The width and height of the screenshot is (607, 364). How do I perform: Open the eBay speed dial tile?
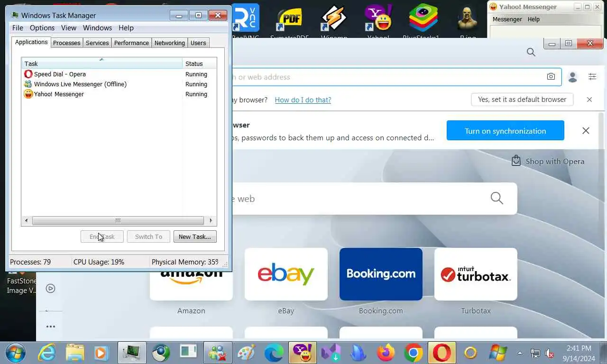[286, 274]
